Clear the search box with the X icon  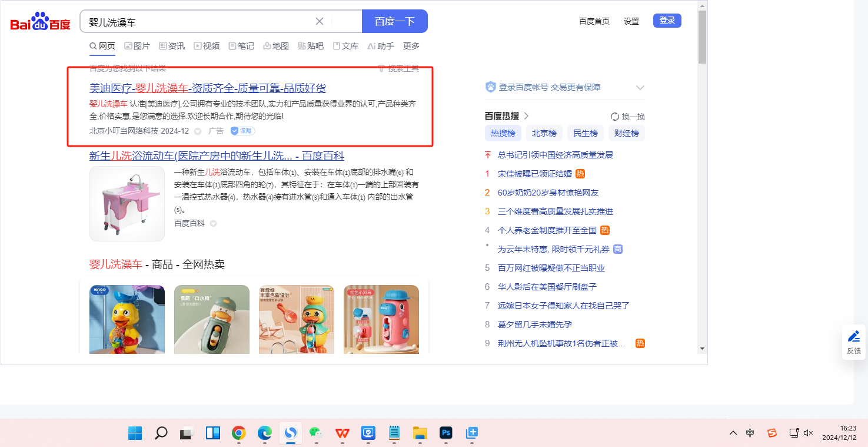pyautogui.click(x=320, y=22)
